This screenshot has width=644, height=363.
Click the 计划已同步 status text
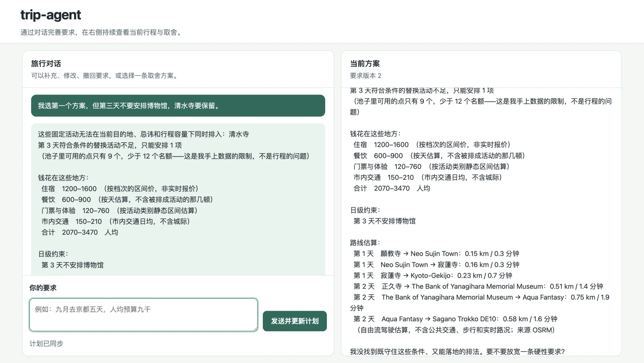coord(46,343)
